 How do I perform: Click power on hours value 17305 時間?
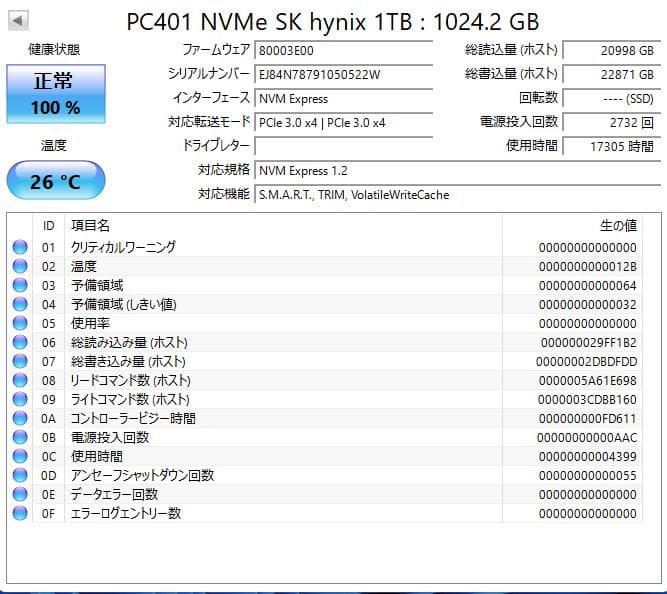coord(612,146)
